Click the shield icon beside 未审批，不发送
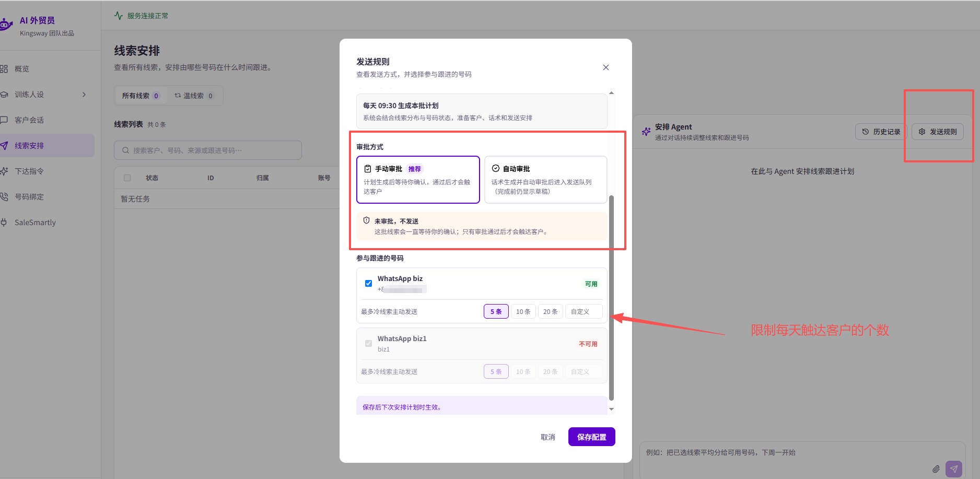The image size is (980, 479). [x=366, y=220]
